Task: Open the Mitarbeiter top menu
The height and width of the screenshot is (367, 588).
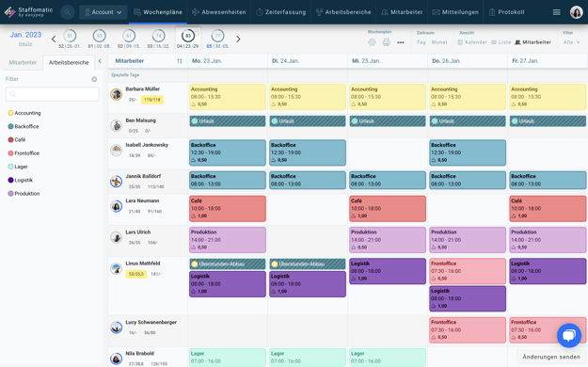Action: (x=402, y=12)
